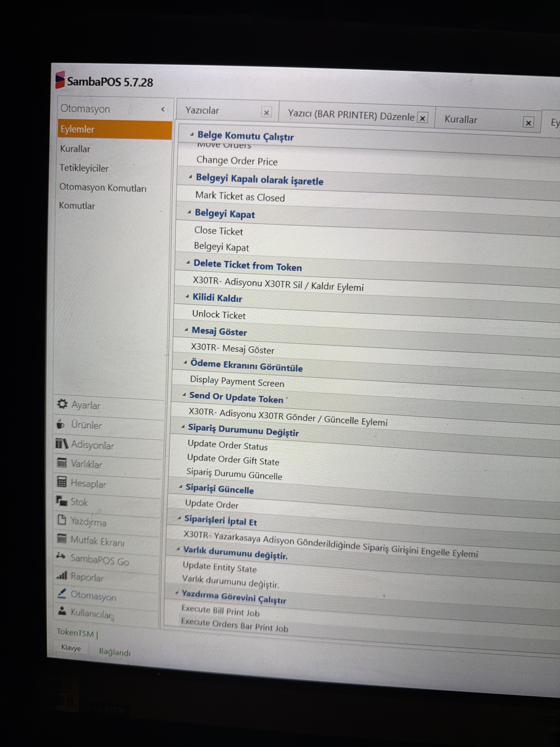
Task: Click the Klavye button
Action: [x=71, y=648]
